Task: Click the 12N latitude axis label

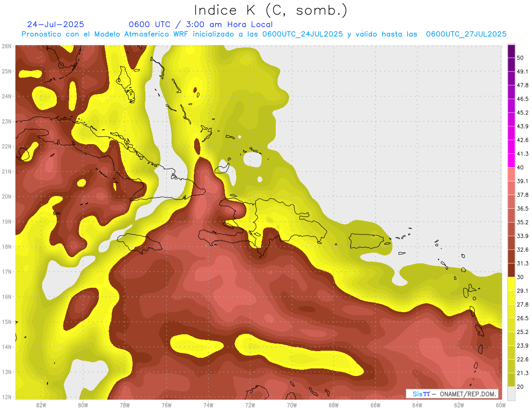Action: 7,397
